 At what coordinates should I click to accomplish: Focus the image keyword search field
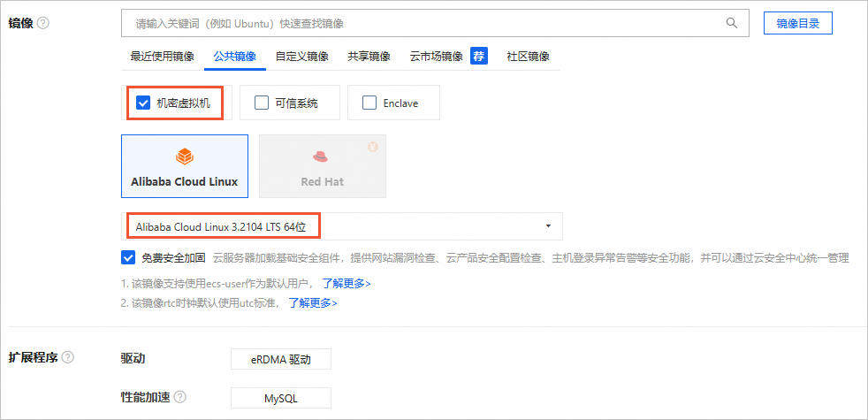(x=435, y=23)
